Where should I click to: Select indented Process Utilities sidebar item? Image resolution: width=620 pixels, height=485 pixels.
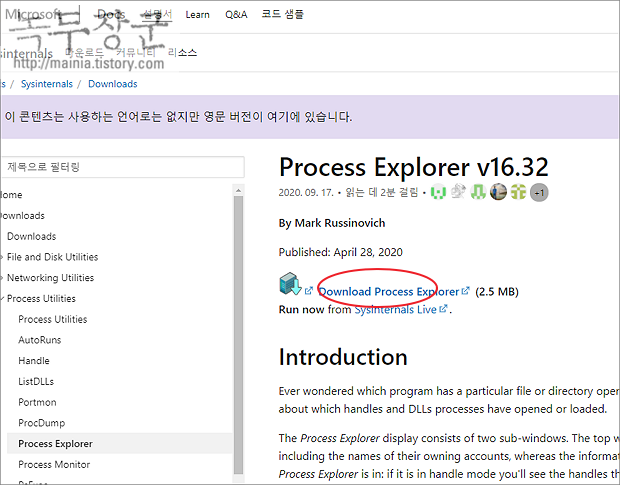click(x=53, y=319)
